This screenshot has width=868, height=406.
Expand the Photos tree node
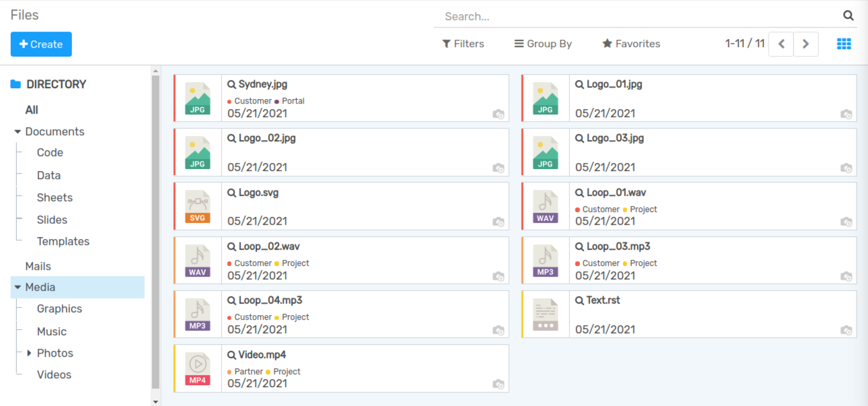click(29, 353)
